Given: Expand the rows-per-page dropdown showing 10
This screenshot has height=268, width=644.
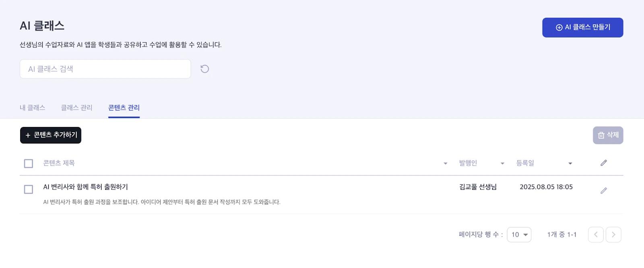Looking at the screenshot, I should (519, 235).
